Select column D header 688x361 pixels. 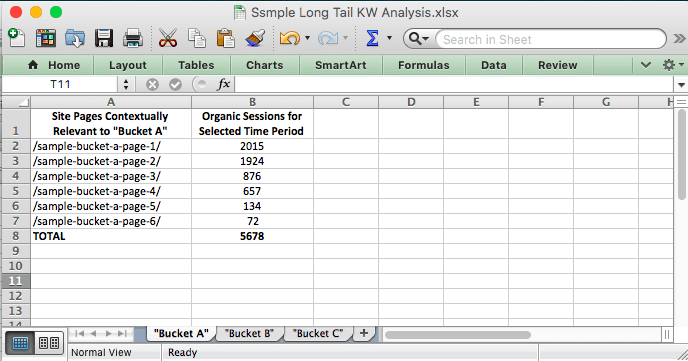click(411, 102)
